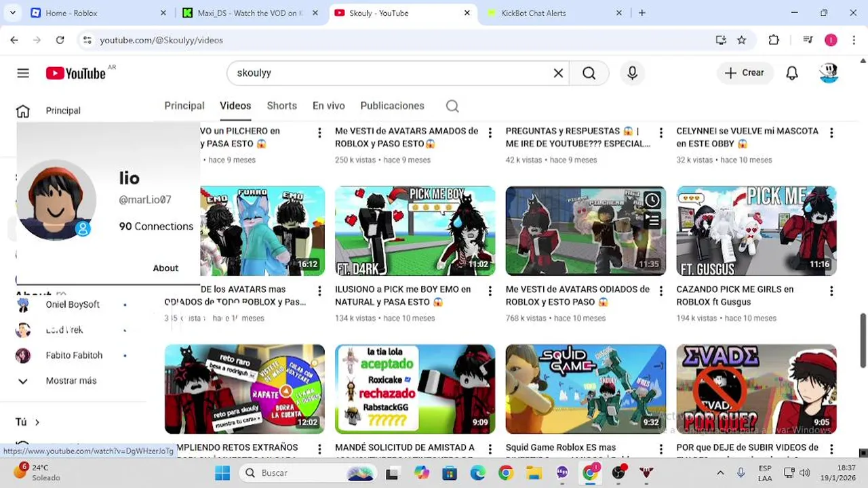Open a new browser tab
The image size is (868, 488).
(642, 13)
